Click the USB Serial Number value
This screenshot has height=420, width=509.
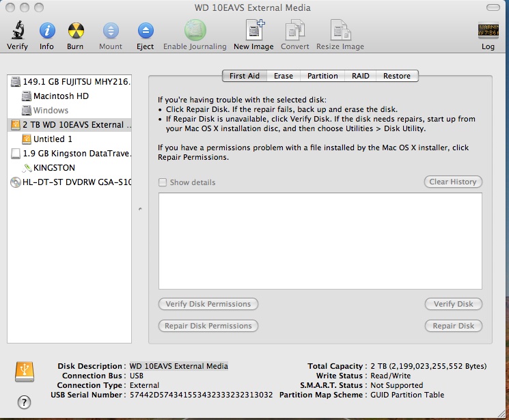(202, 395)
